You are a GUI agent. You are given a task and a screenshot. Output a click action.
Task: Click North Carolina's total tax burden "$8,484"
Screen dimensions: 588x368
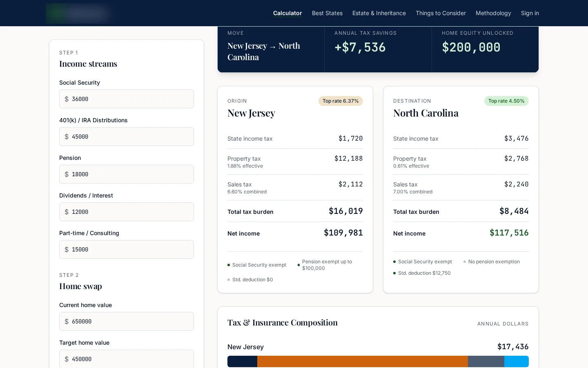(514, 211)
